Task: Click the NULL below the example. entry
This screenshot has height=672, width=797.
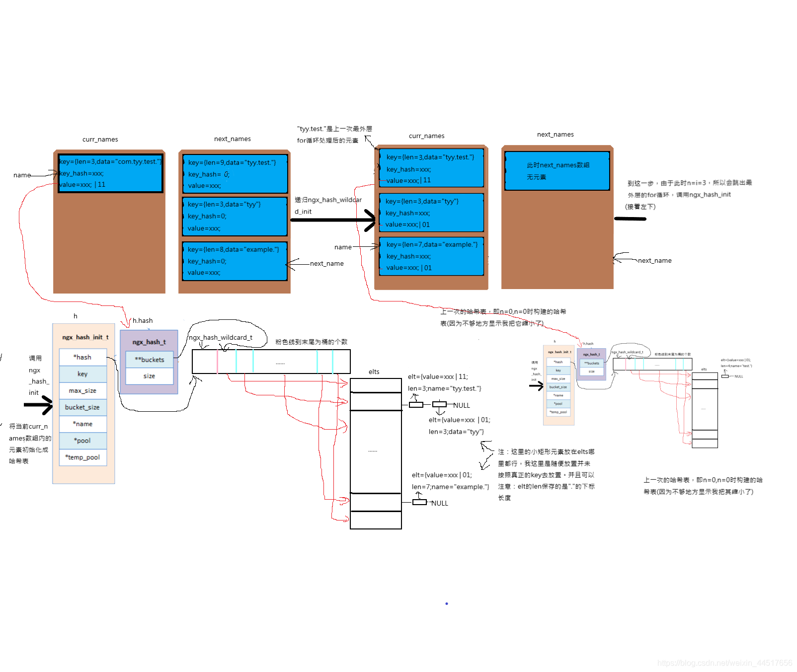Action: 440,504
